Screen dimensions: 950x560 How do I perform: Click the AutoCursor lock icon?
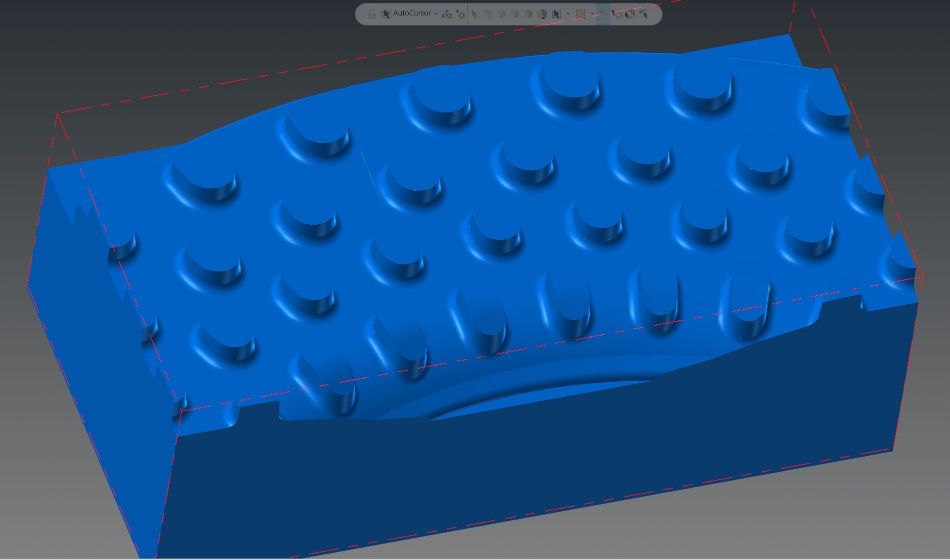(372, 14)
